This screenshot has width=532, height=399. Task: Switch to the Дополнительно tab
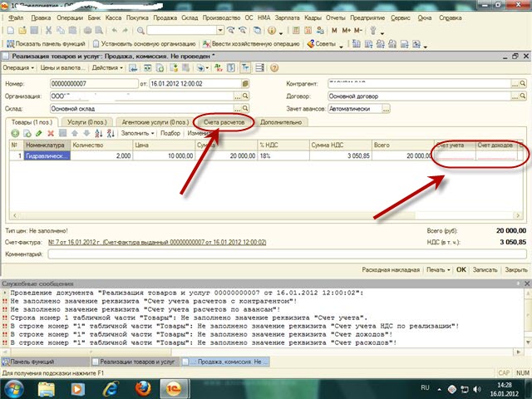click(281, 121)
